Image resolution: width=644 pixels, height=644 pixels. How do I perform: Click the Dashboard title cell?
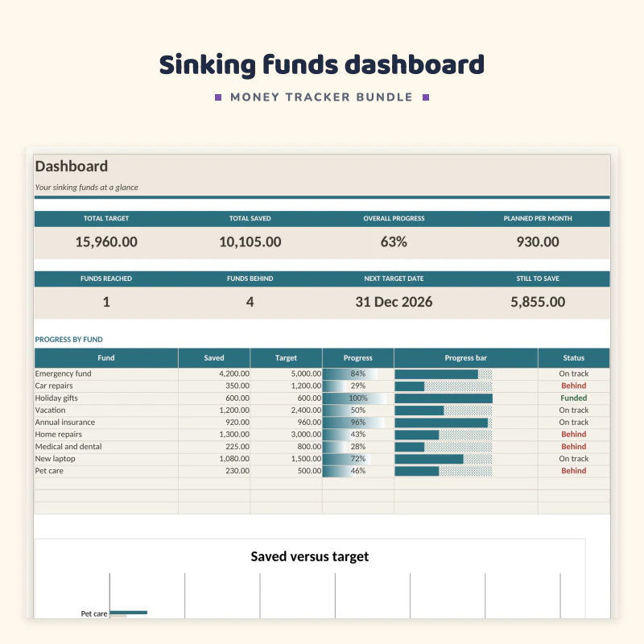tap(72, 167)
